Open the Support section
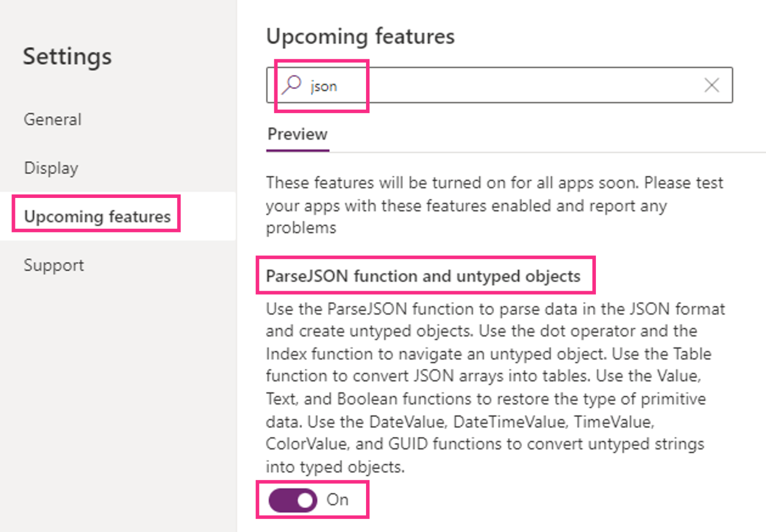 [x=54, y=265]
